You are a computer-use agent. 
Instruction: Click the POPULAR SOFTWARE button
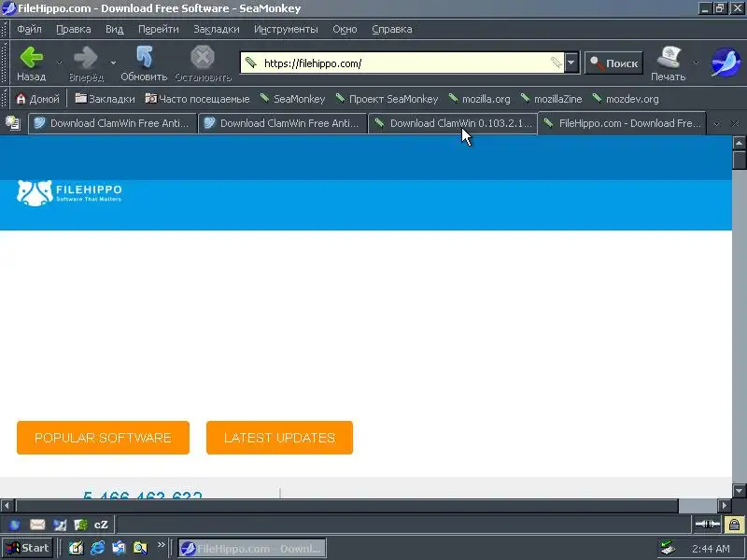pos(103,438)
